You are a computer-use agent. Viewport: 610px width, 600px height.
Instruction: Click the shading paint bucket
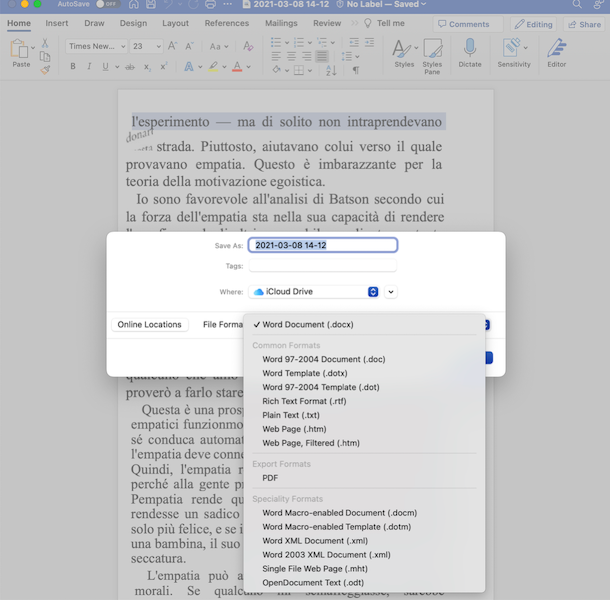tap(276, 70)
